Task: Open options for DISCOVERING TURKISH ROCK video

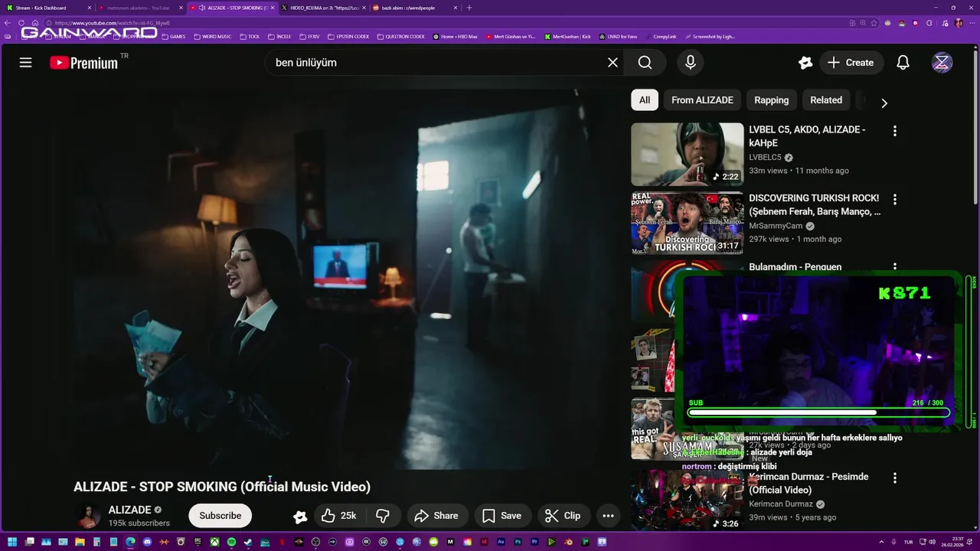Action: [x=894, y=199]
